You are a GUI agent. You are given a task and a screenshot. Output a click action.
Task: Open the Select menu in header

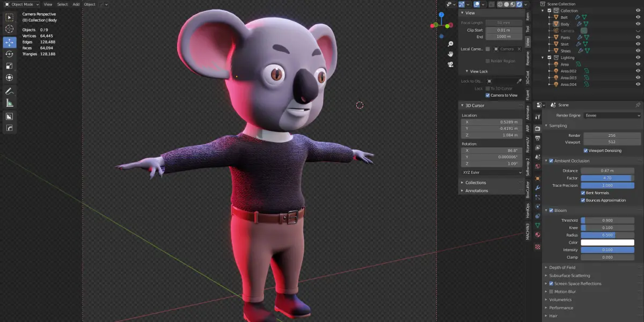tap(62, 4)
